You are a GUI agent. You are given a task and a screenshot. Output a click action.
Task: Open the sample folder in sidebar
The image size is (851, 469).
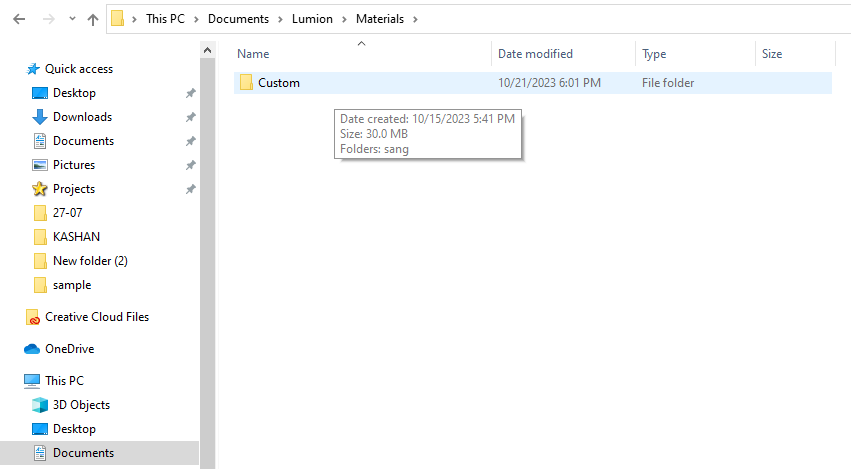(72, 285)
